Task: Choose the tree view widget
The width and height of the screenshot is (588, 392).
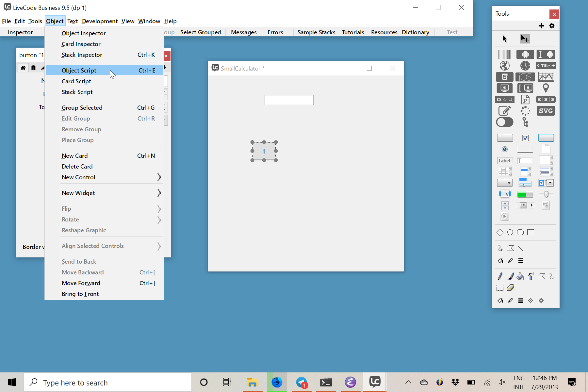Action: (525, 122)
